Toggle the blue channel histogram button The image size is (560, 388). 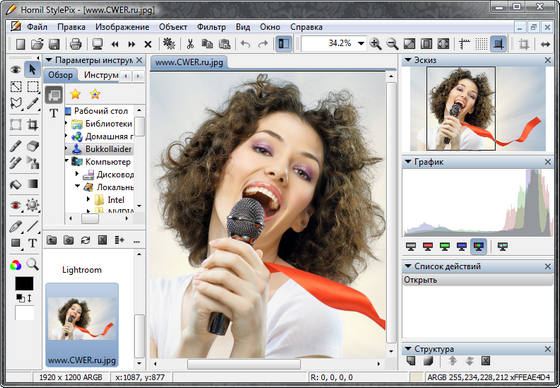click(462, 246)
